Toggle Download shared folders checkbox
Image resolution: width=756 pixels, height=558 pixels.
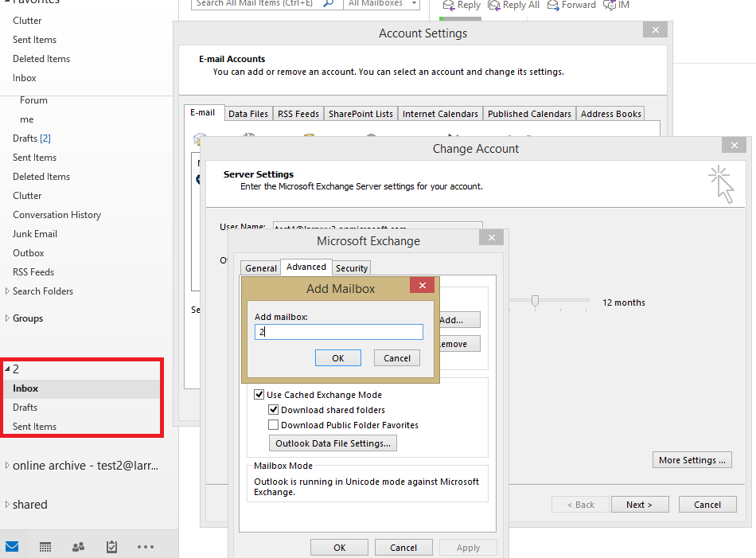pyautogui.click(x=274, y=409)
